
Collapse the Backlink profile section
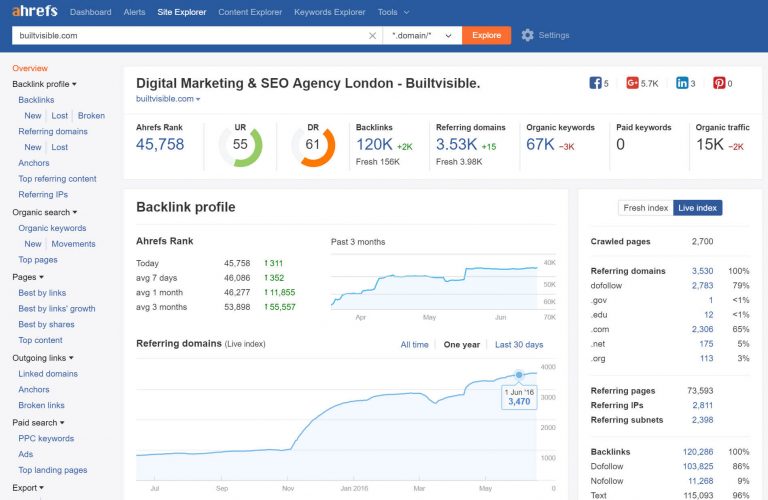click(x=44, y=84)
